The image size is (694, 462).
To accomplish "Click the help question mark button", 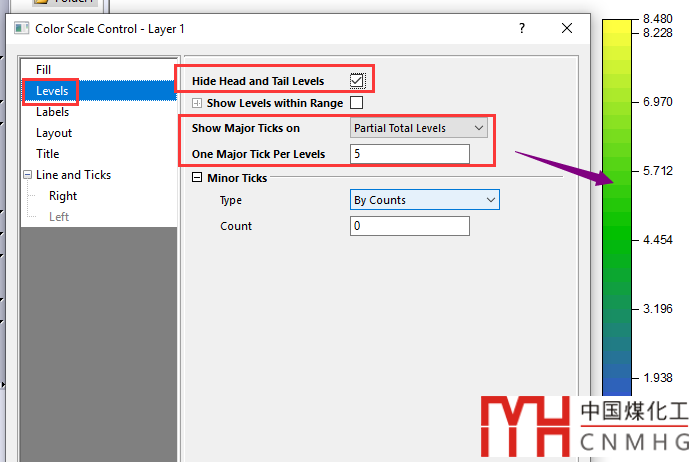I will point(522,28).
